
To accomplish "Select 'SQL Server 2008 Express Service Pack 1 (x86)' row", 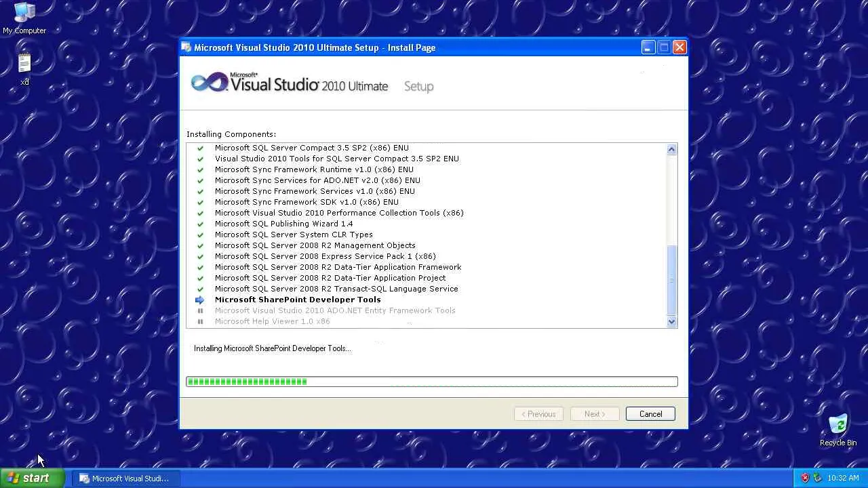I will tap(325, 256).
